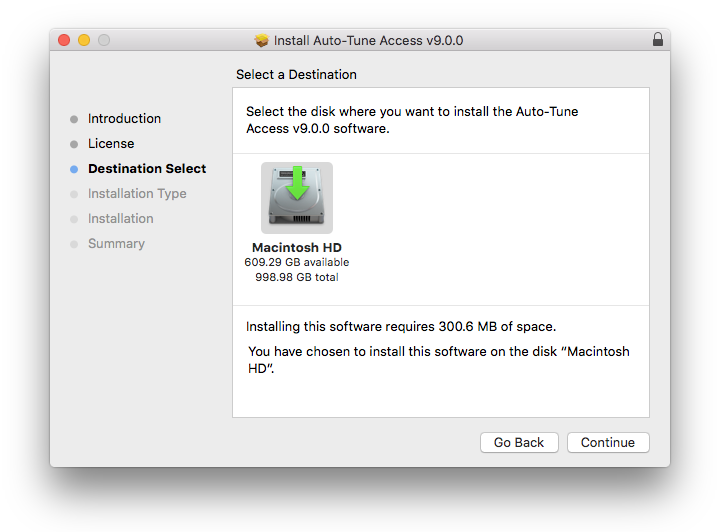Click the installer package icon in title

click(262, 41)
